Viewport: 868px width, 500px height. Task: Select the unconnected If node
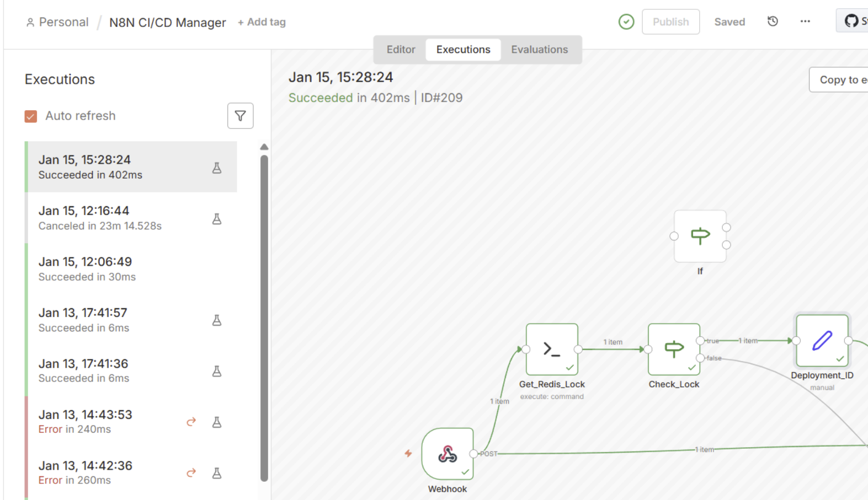coord(700,236)
